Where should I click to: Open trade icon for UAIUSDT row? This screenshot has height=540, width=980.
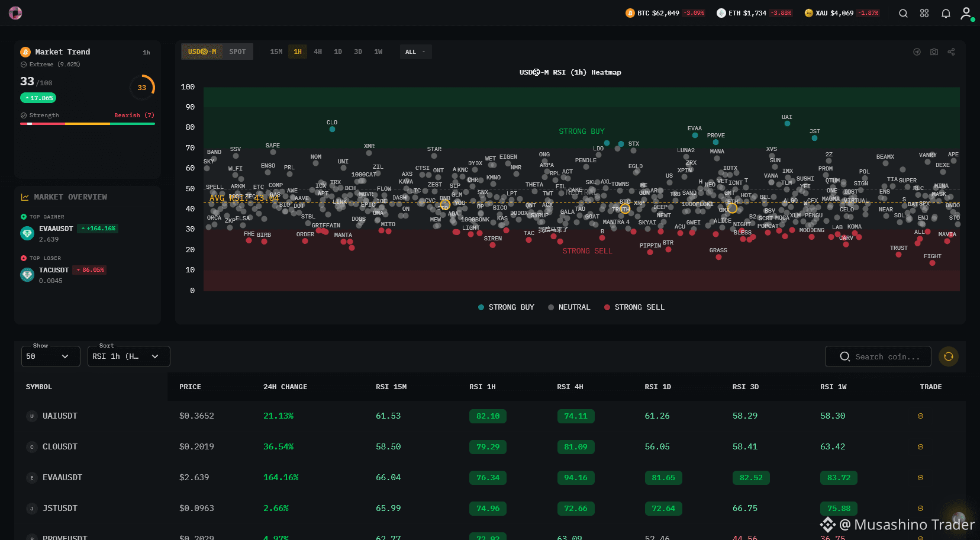[x=920, y=416]
